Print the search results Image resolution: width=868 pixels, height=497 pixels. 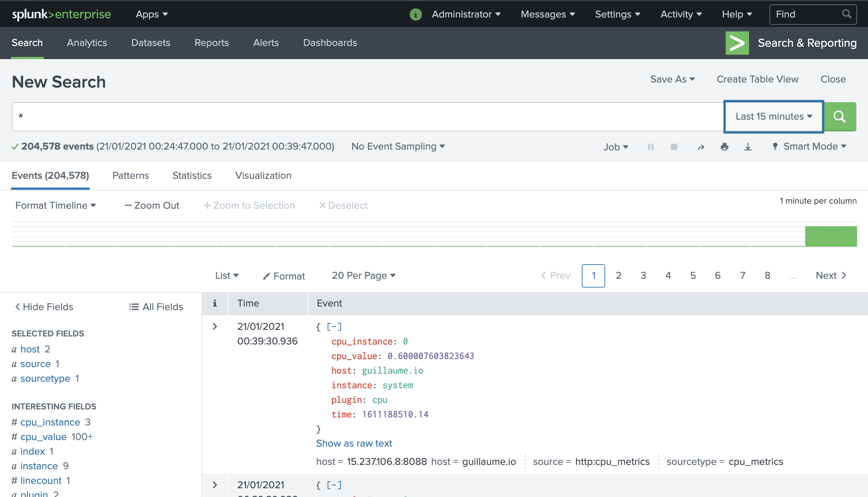pos(725,147)
